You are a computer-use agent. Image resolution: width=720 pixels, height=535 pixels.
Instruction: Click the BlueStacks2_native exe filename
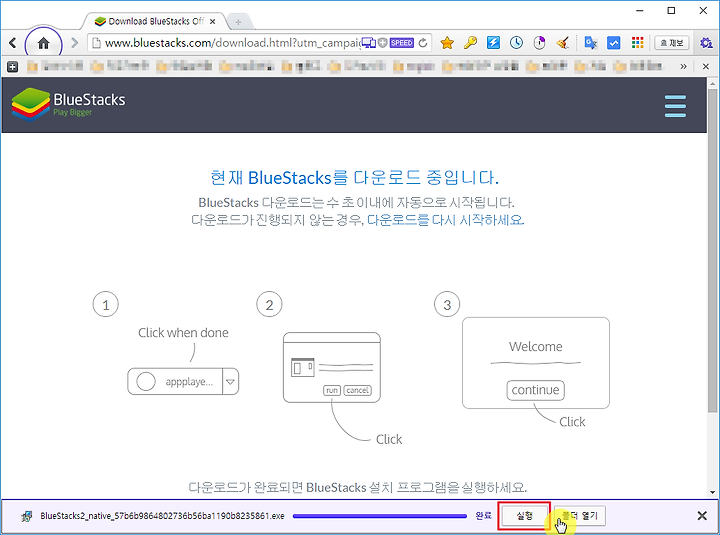[x=162, y=516]
